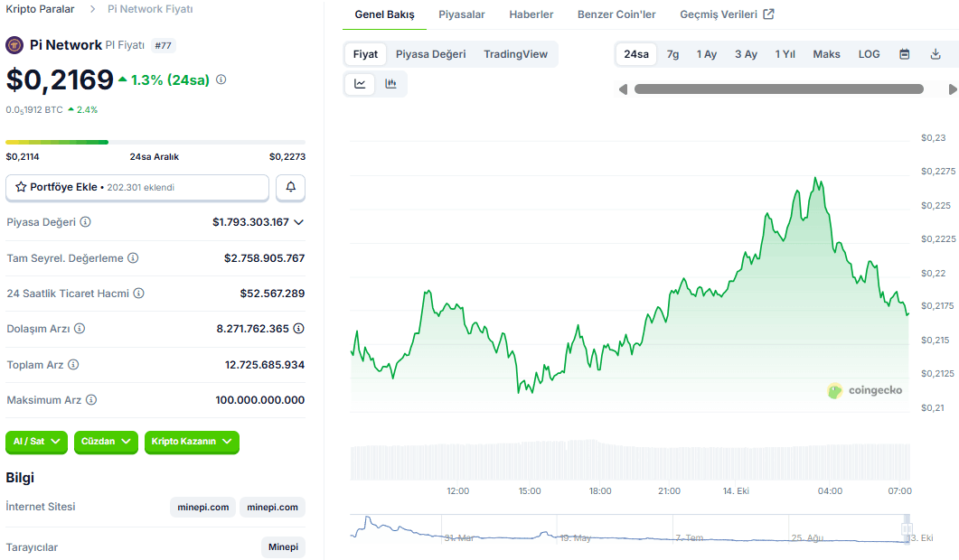Click the 24sa Aralık price range bar

[x=155, y=142]
